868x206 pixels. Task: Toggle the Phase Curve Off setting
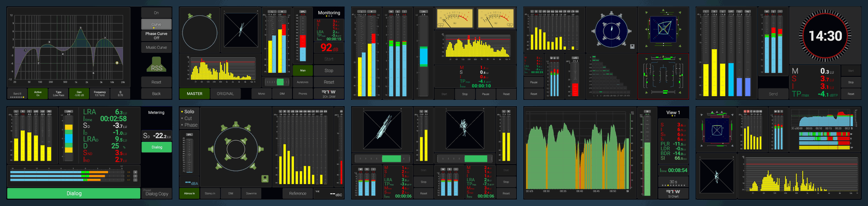tap(156, 36)
